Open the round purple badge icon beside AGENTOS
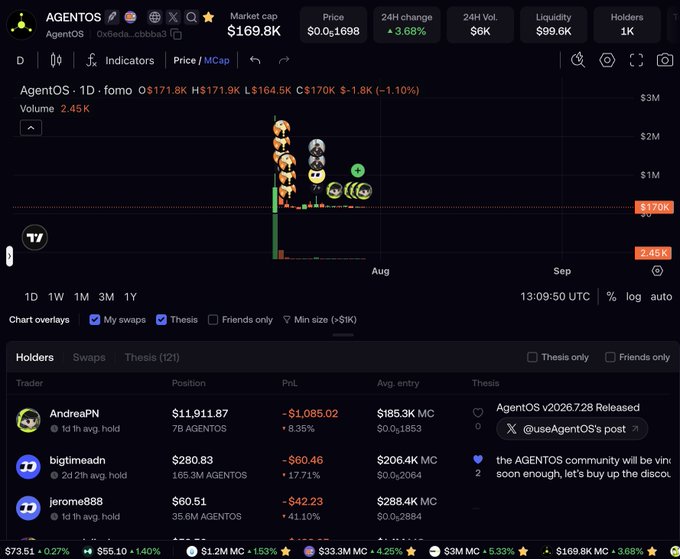680x559 pixels. (x=130, y=17)
